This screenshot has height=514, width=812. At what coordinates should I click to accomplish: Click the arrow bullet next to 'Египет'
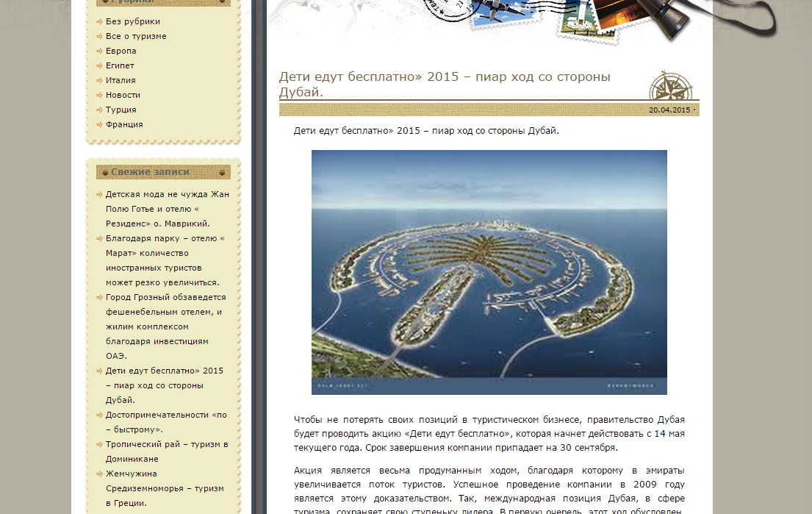99,65
